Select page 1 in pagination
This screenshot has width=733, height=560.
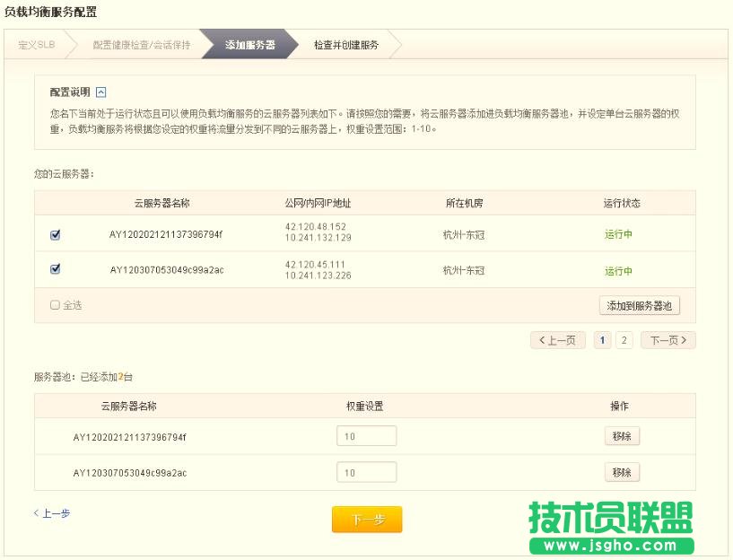[x=603, y=340]
